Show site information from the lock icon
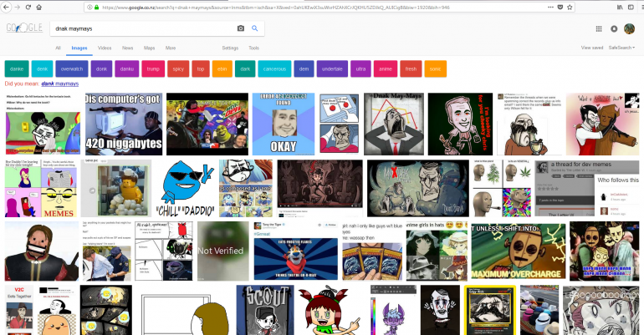Screen dimensions: 644x335 96,7
